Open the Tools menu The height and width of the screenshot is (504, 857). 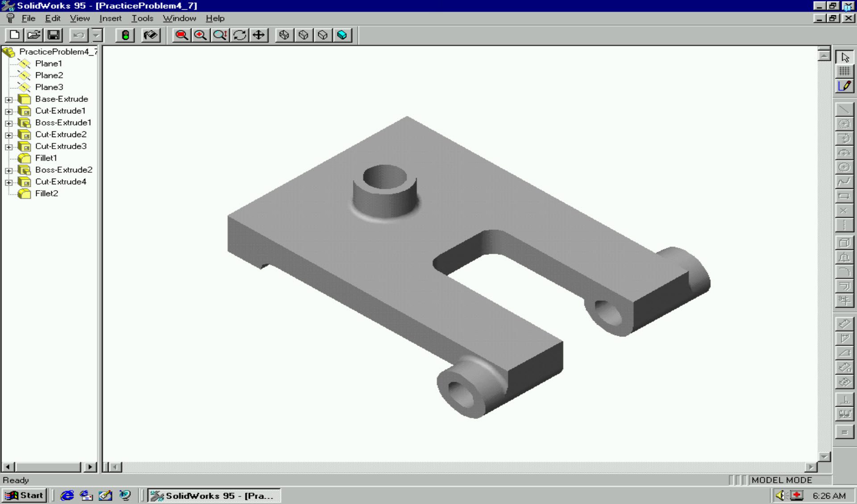click(x=142, y=18)
